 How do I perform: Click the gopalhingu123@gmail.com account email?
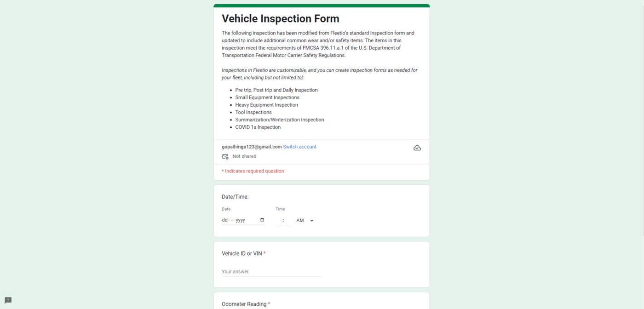(x=252, y=147)
